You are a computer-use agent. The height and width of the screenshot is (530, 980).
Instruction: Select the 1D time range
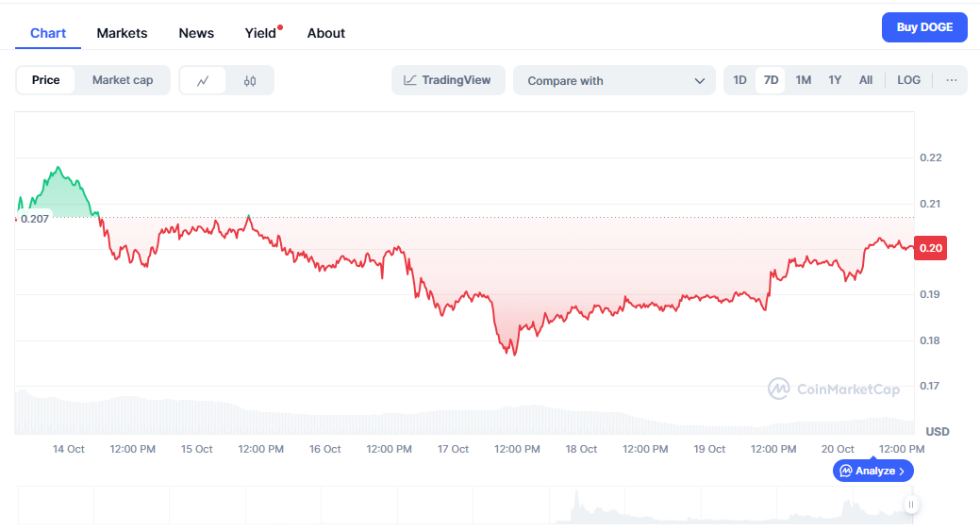click(x=740, y=80)
